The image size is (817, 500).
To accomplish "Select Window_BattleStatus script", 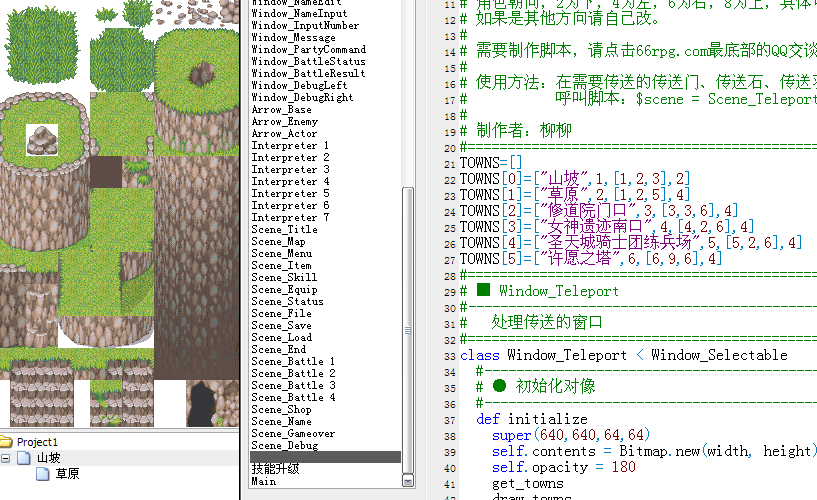I will 308,61.
